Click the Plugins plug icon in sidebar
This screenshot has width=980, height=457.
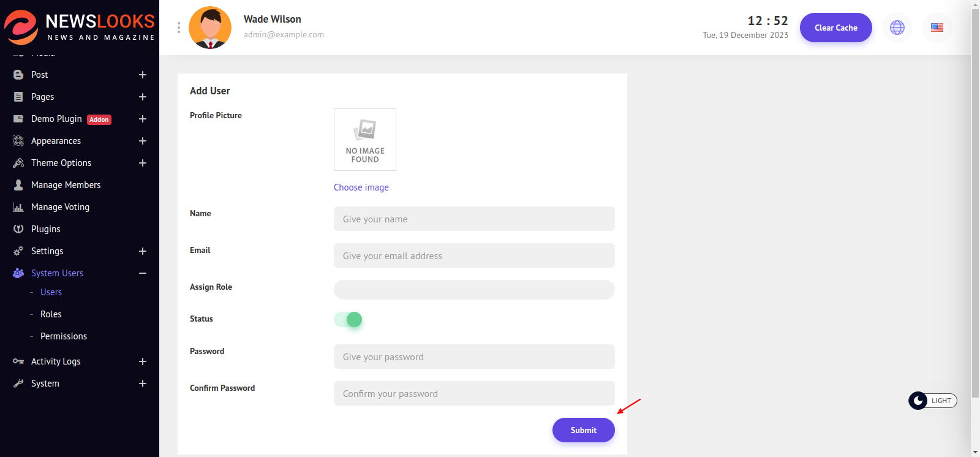pos(18,229)
